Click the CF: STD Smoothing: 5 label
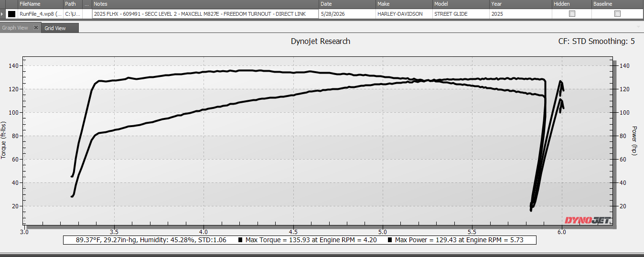Image resolution: width=644 pixels, height=257 pixels. (596, 41)
